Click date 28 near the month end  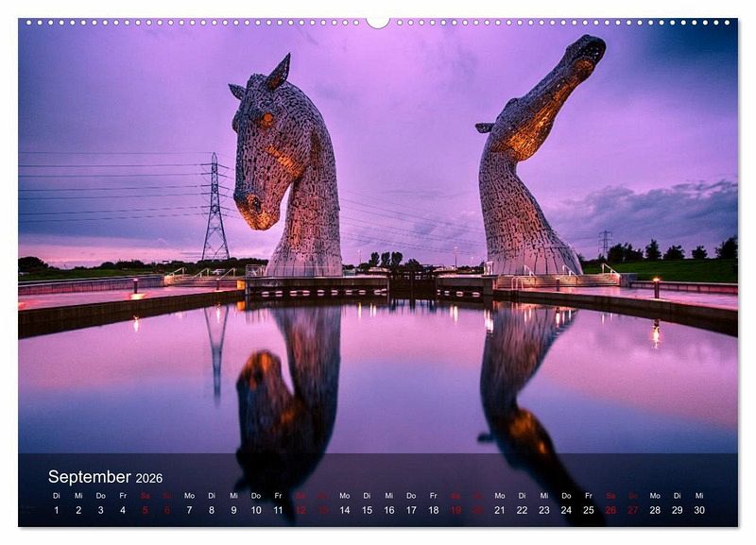(655, 510)
